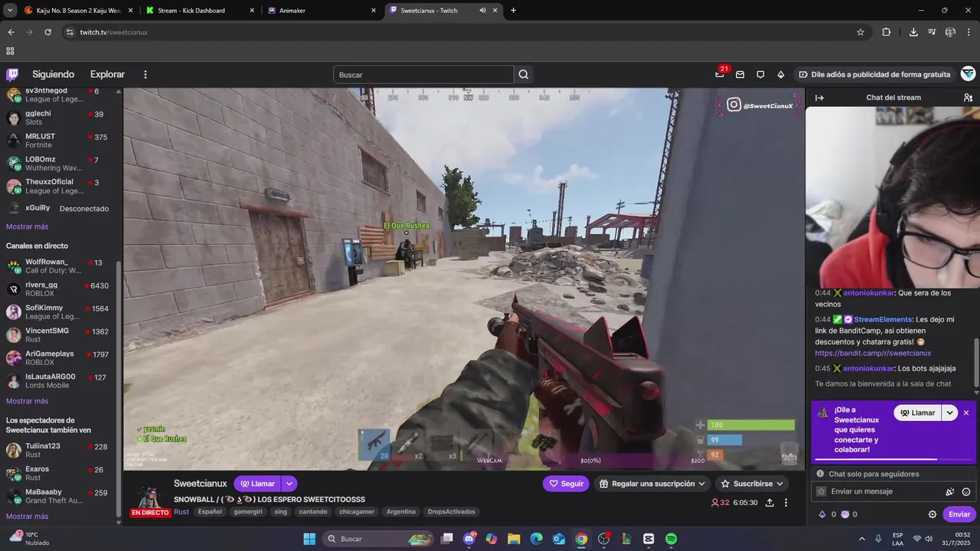This screenshot has width=980, height=551.
Task: Click the Buscar search field
Action: pos(423,74)
